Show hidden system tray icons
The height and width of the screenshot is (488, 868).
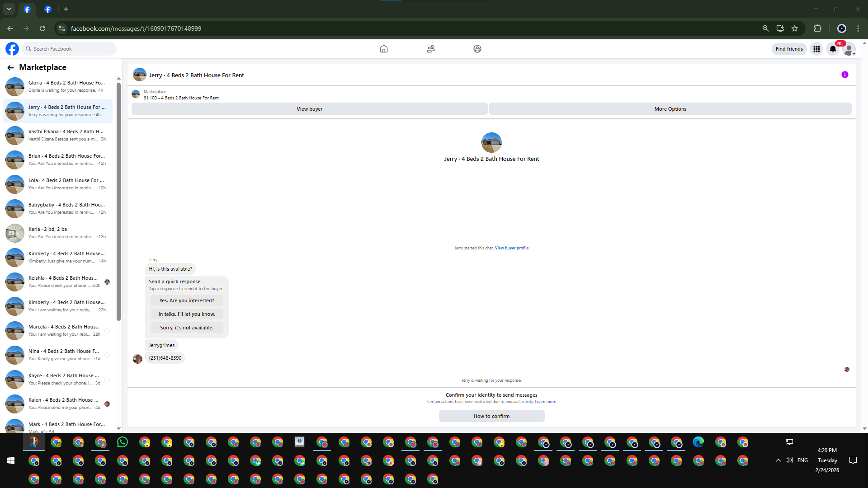778,460
